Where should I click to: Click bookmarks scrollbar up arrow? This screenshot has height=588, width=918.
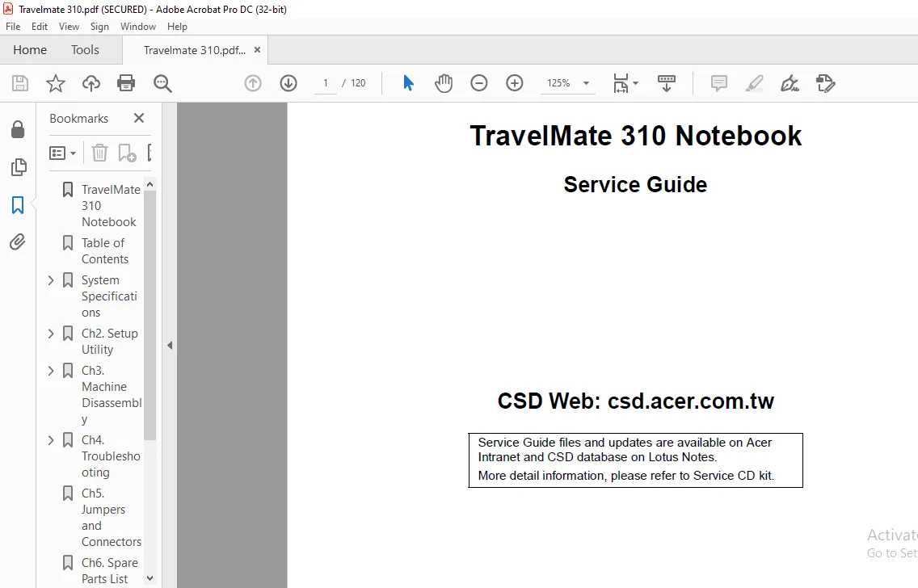(x=149, y=185)
